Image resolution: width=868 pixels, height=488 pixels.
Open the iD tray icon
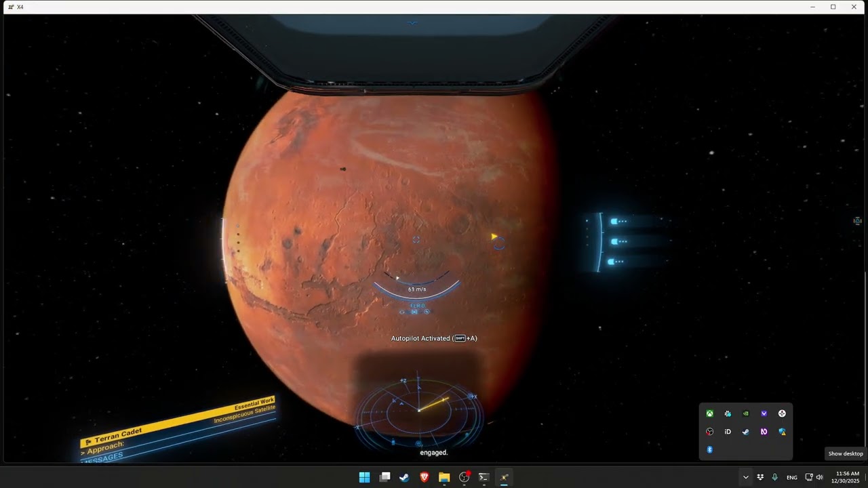click(x=728, y=432)
